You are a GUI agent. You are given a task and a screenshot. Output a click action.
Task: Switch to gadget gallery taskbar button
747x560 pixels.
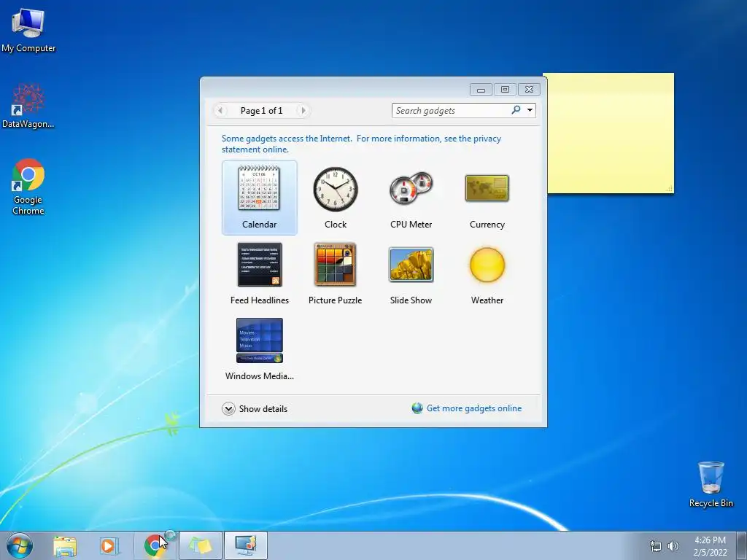pos(245,545)
